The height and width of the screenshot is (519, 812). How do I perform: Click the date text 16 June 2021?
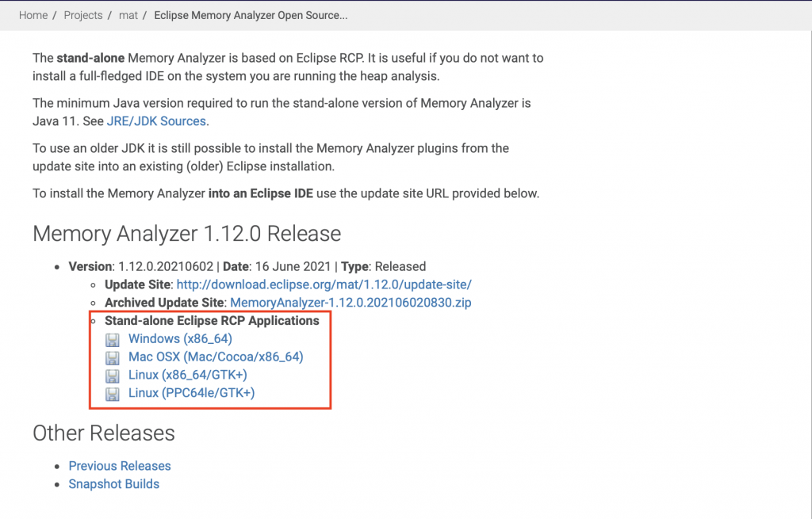pos(293,266)
